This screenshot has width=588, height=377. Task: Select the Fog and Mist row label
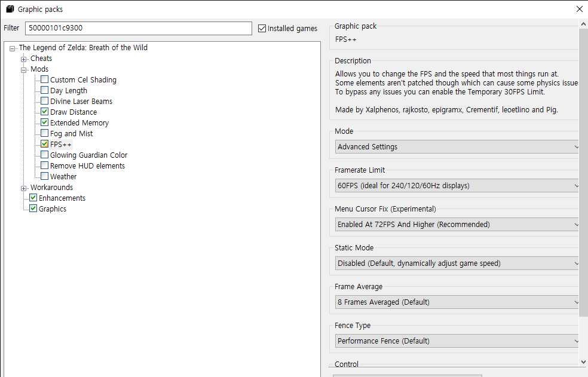[72, 134]
